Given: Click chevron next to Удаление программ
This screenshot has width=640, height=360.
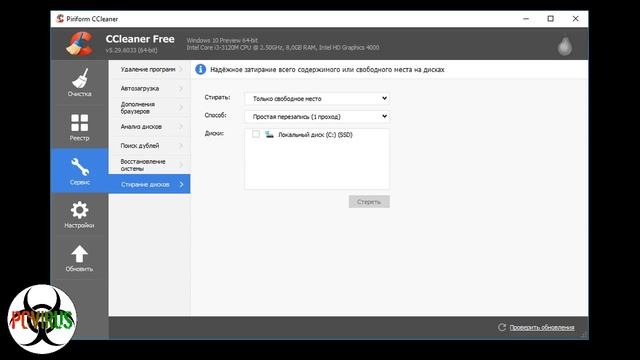Looking at the screenshot, I should click(181, 69).
